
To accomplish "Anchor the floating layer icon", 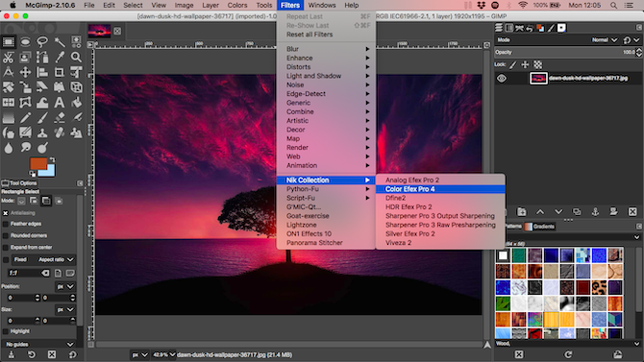I will click(x=595, y=212).
